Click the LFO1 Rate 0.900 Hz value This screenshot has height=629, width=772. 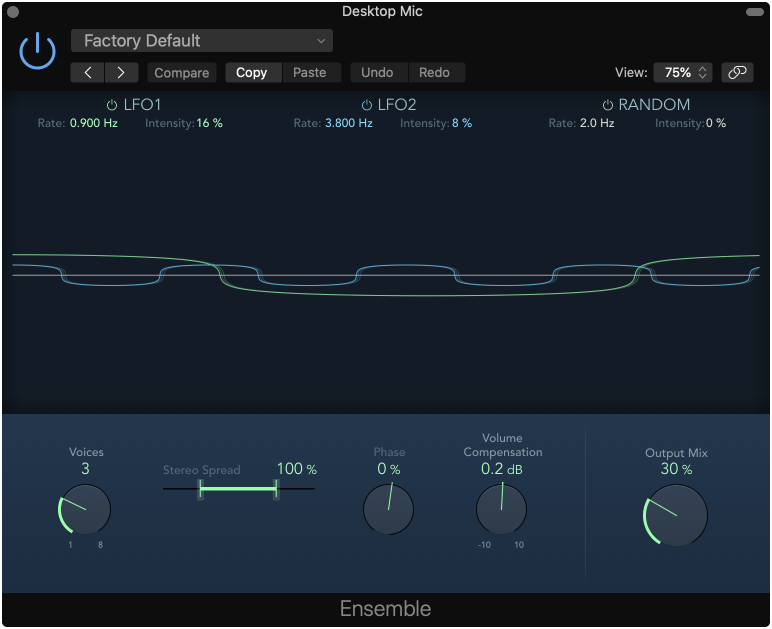tap(93, 123)
